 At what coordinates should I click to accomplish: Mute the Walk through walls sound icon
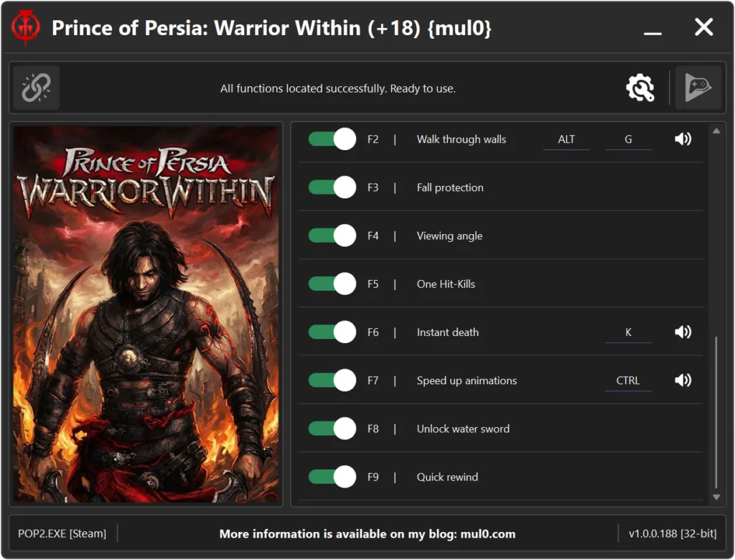tap(682, 139)
